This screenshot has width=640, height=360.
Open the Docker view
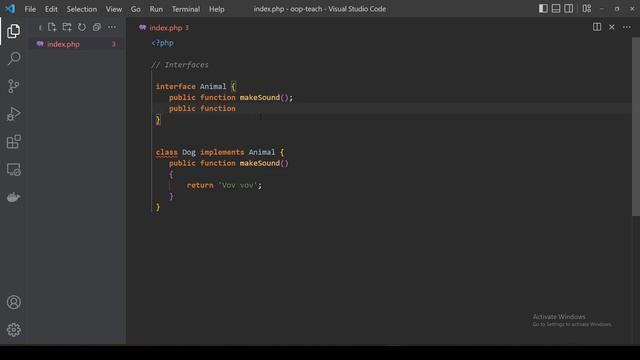[13, 197]
